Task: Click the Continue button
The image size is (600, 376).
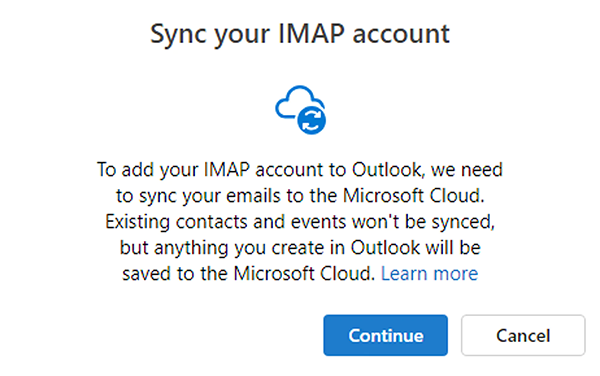Action: [385, 335]
